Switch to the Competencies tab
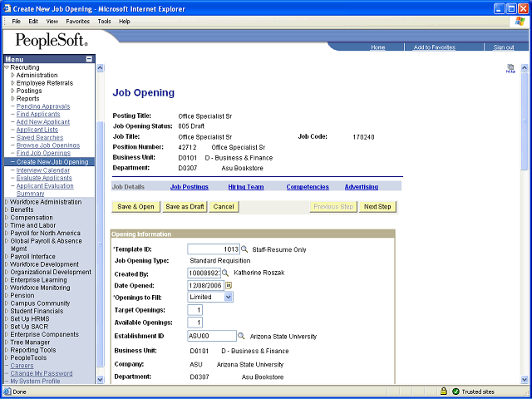 (x=308, y=187)
